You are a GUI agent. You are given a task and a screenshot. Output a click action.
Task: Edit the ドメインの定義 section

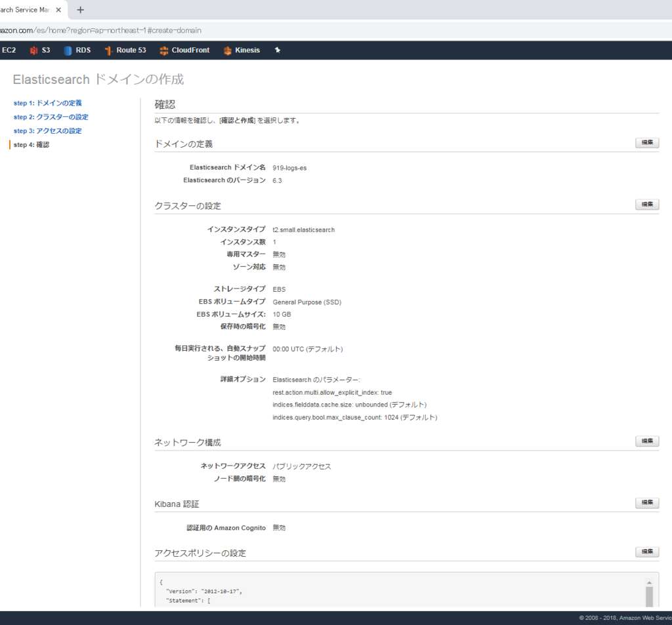[x=647, y=143]
